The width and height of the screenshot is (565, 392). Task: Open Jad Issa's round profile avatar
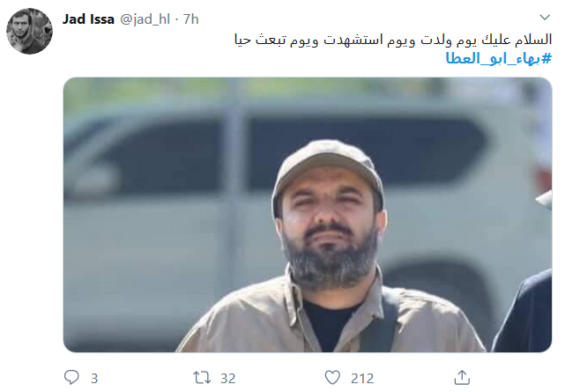(29, 32)
